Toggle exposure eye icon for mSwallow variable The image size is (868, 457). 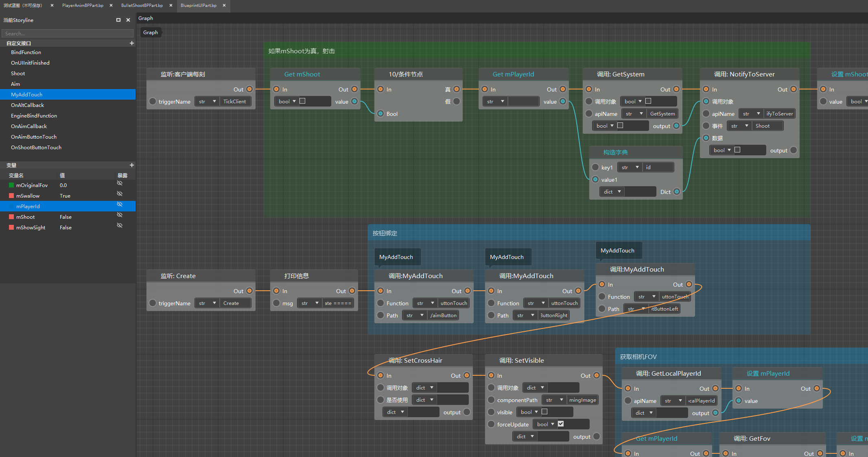120,194
